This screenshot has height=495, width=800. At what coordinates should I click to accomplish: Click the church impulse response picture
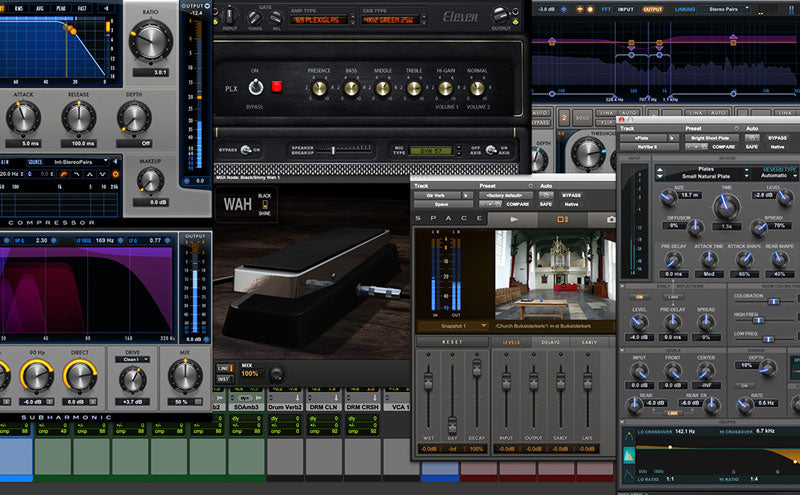[555, 275]
